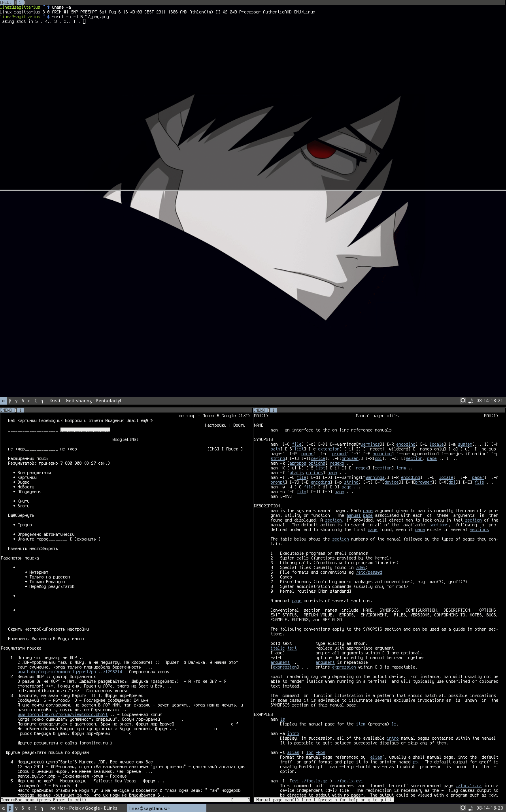
Task: Click 'Manual page man(1) line 1' status line
Action: pyautogui.click(x=324, y=800)
